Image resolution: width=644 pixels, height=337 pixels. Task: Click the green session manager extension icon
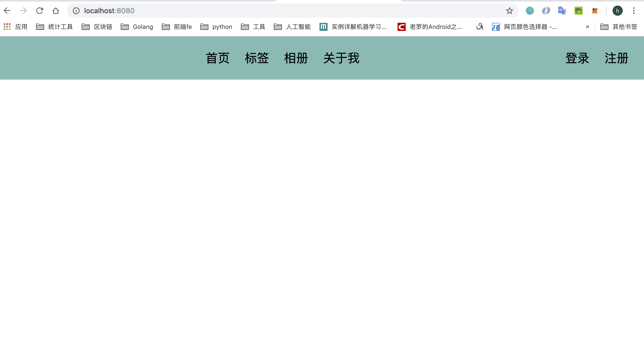578,11
